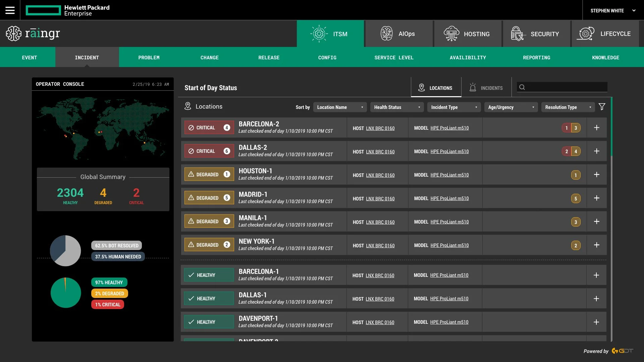
Task: Click the 97% HEALTHY legend badge
Action: point(109,283)
